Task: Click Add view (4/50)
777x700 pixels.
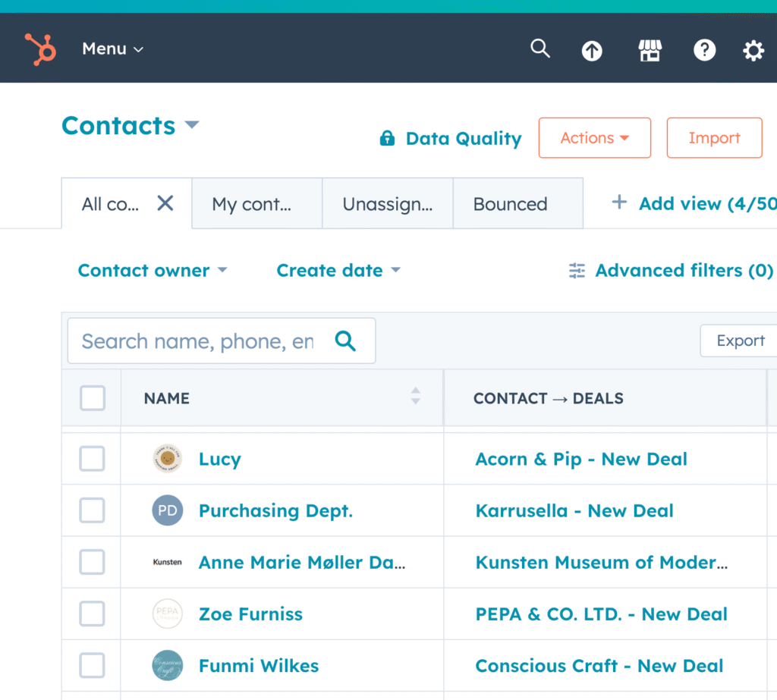Action: [708, 203]
